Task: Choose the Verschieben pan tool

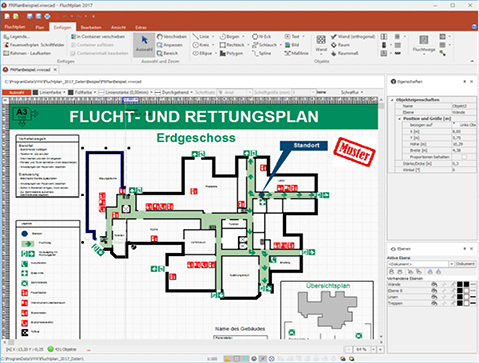Action: (172, 37)
